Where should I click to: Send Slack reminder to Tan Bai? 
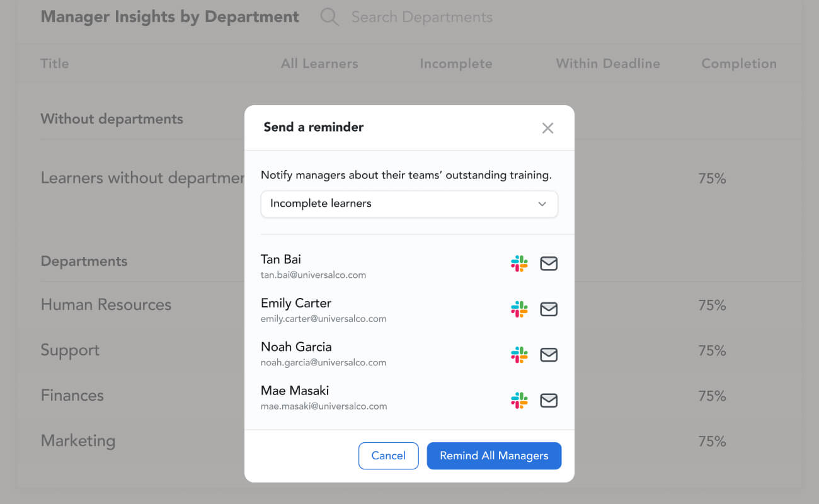(x=519, y=264)
